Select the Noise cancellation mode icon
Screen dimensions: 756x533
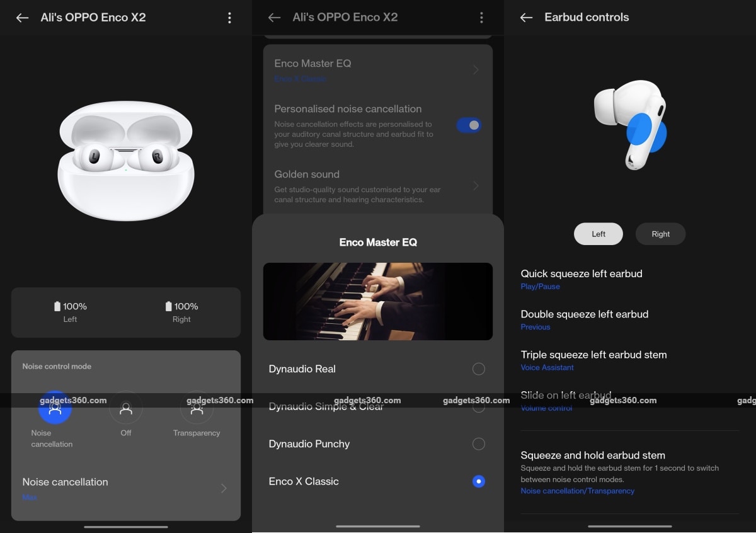(55, 408)
